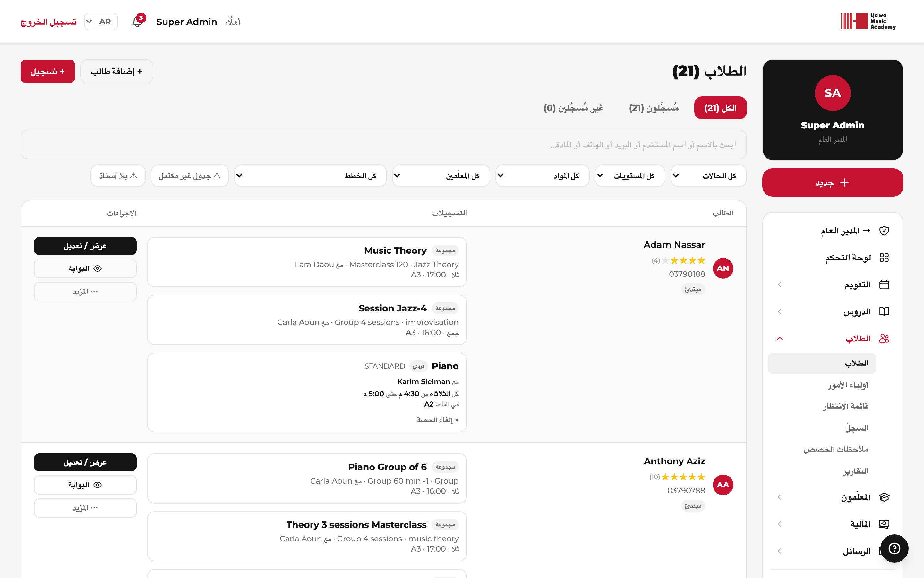The width and height of the screenshot is (924, 578).
Task: Open the كل المواد subjects dropdown
Action: point(542,176)
